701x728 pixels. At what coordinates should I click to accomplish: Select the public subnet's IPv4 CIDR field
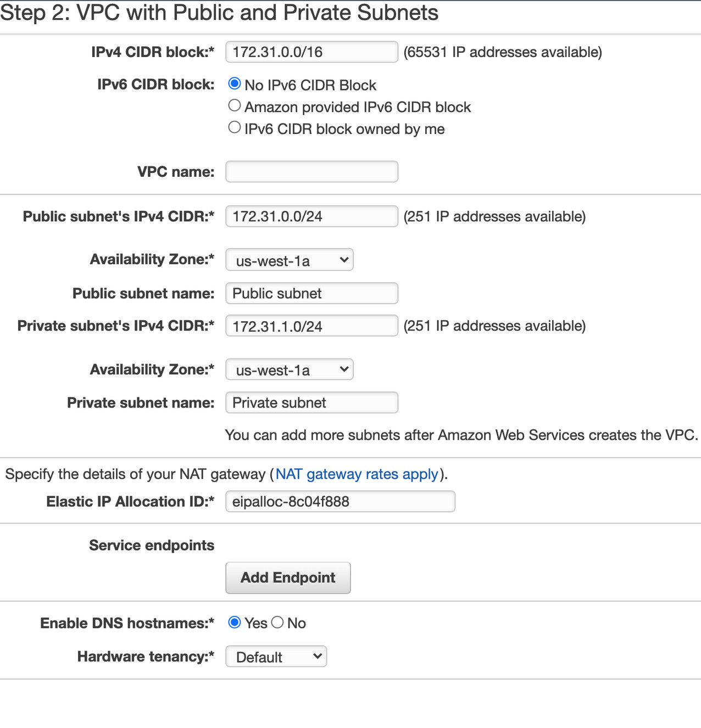(x=311, y=216)
